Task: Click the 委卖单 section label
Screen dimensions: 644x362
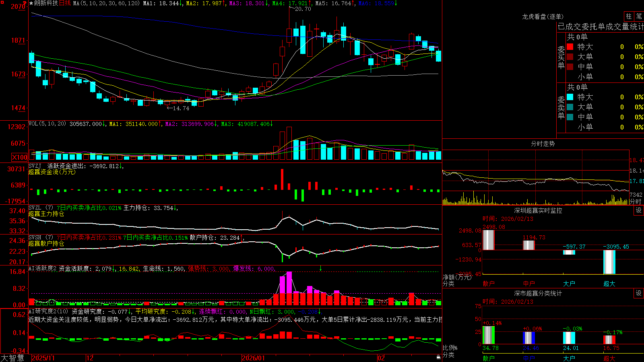Action: (x=561, y=107)
